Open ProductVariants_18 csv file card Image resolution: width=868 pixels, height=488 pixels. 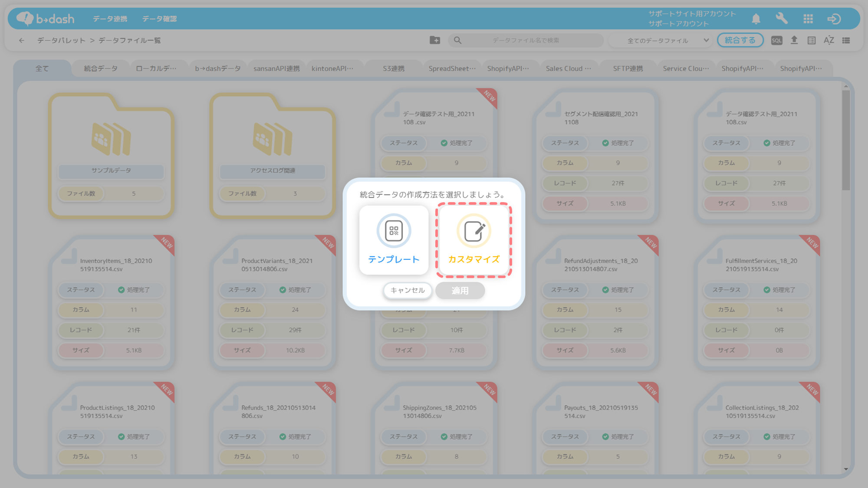(273, 303)
